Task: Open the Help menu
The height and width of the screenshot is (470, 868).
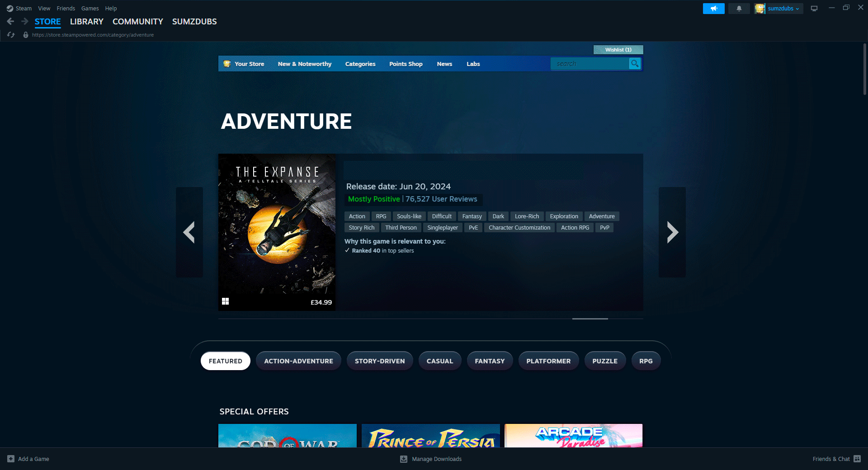Action: (111, 9)
